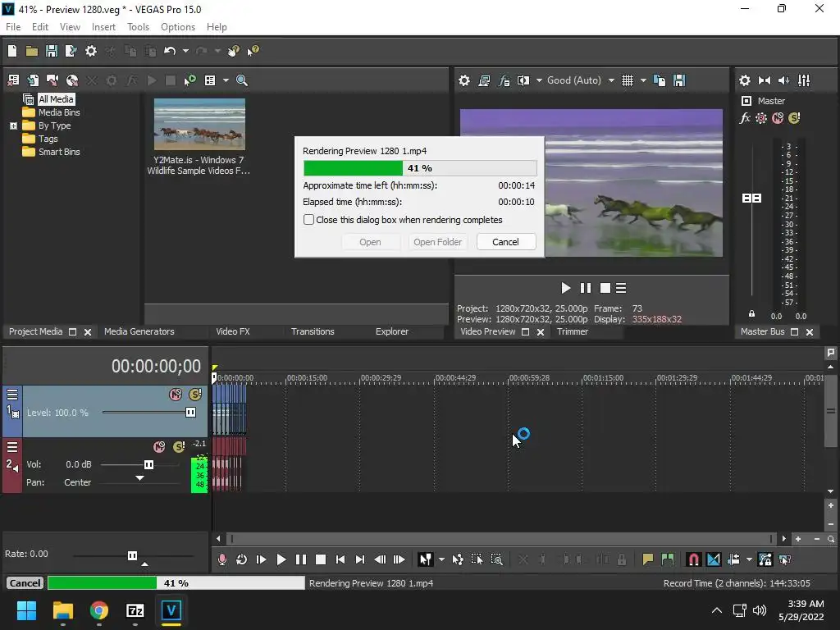Click Preview on external monitor icon

point(484,80)
